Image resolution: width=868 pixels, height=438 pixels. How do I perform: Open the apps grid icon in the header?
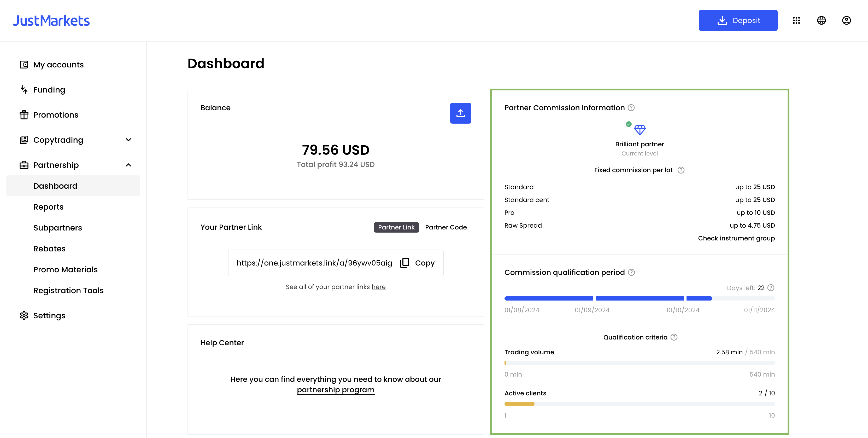tap(797, 20)
